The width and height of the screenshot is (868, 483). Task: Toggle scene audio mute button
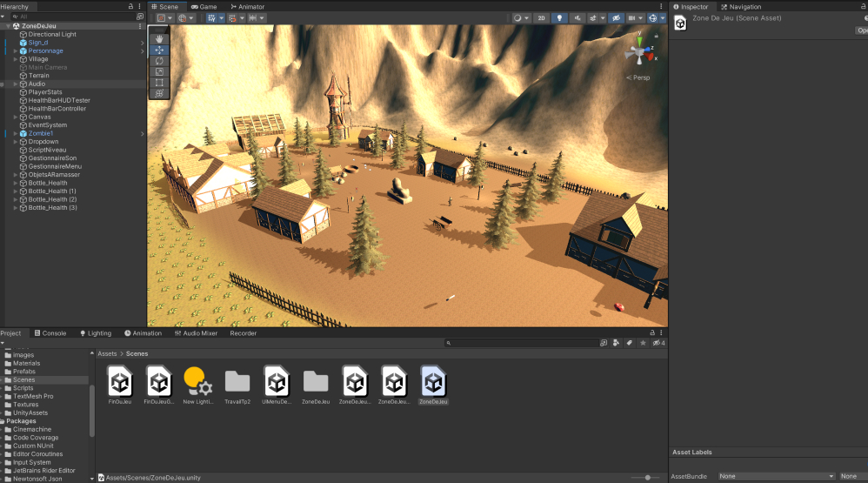(x=577, y=17)
